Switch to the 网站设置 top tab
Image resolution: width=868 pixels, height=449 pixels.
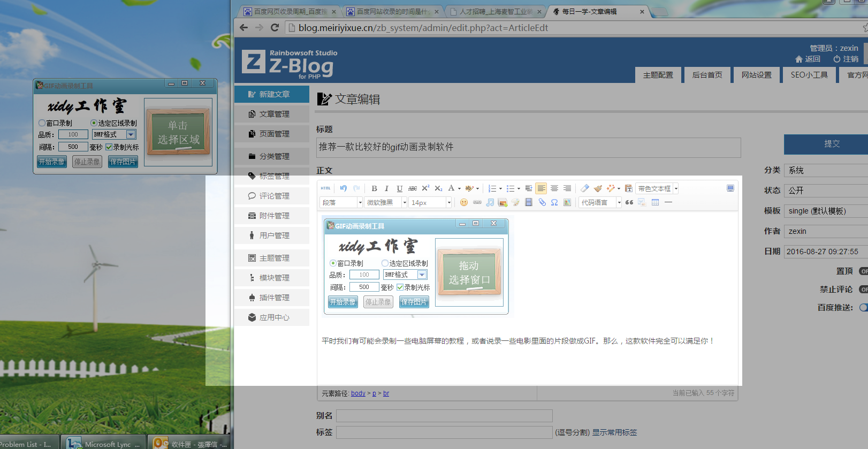coord(757,75)
